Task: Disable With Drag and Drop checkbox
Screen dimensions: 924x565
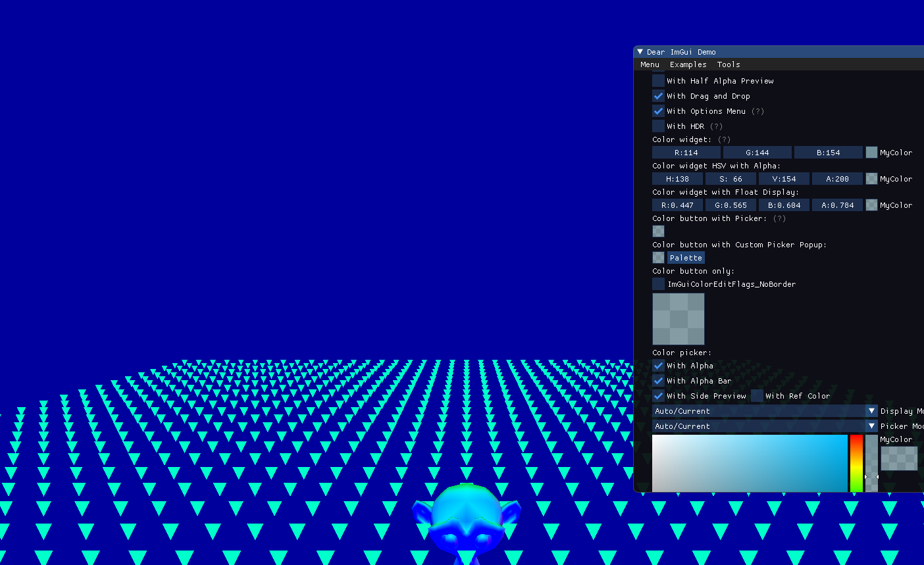Action: 658,96
